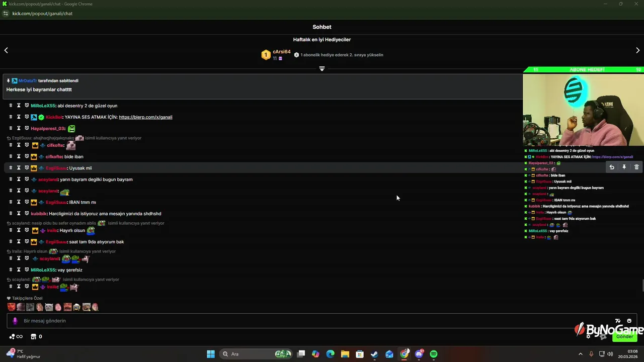Click shield icon on 'Uyusak mii' row
This screenshot has height=362, width=644.
(x=27, y=168)
